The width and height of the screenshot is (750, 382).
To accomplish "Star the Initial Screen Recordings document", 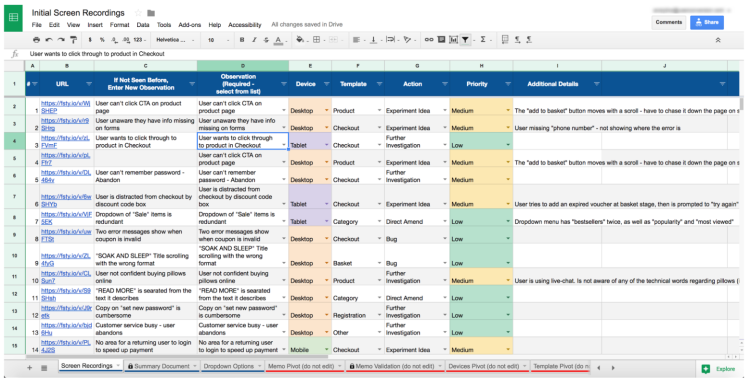I will tap(138, 13).
